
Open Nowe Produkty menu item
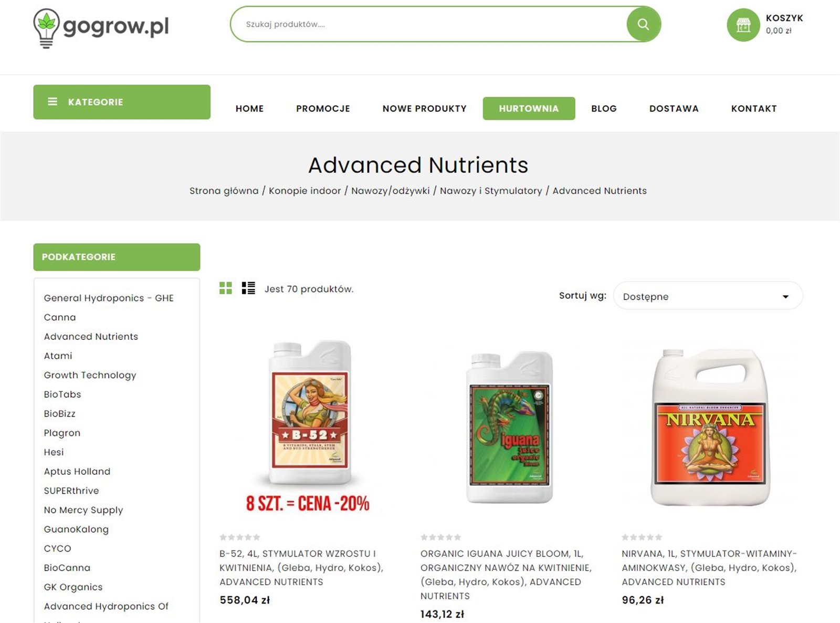[424, 108]
